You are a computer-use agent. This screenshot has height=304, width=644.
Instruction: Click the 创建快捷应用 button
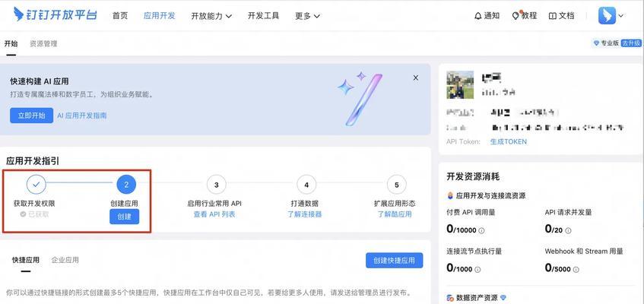(x=395, y=261)
